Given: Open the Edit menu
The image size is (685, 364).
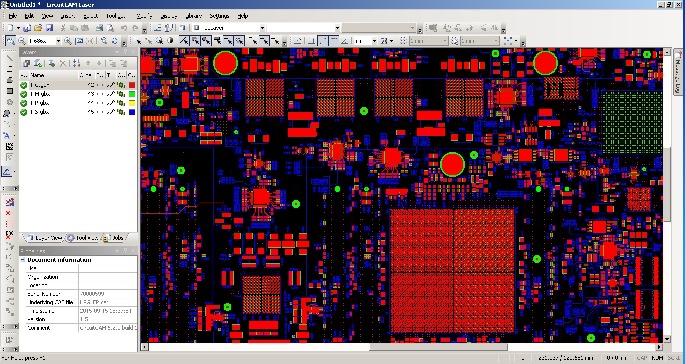Looking at the screenshot, I should point(29,16).
